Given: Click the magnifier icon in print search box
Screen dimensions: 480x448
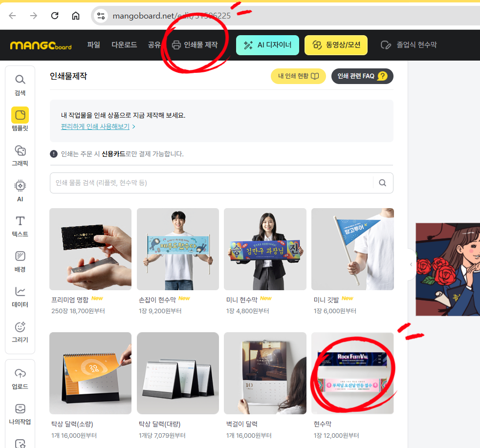Looking at the screenshot, I should 383,183.
